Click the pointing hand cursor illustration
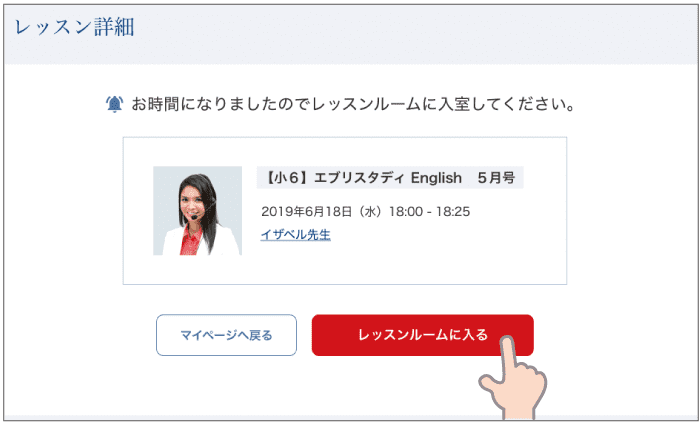 coord(513,378)
